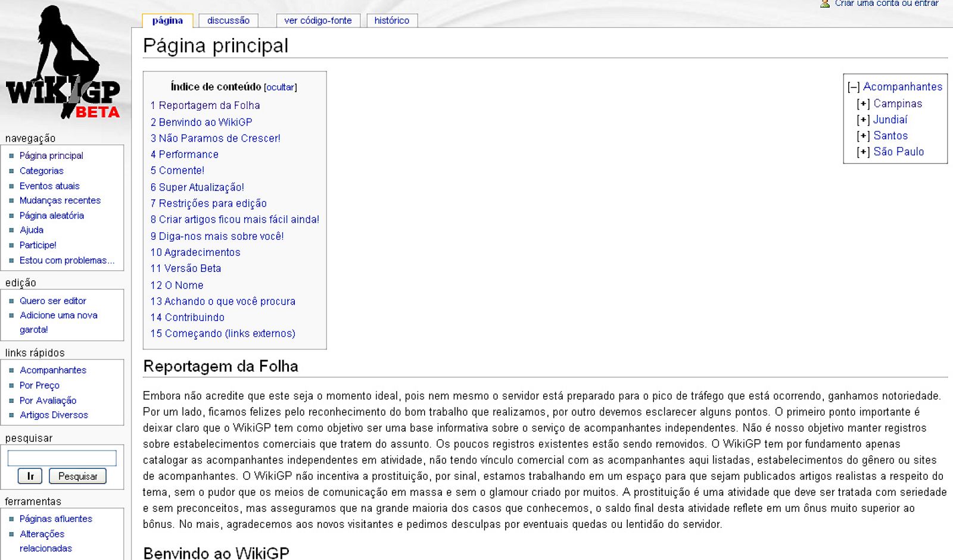Image resolution: width=953 pixels, height=560 pixels.
Task: Go to Página aleatória
Action: (x=52, y=215)
